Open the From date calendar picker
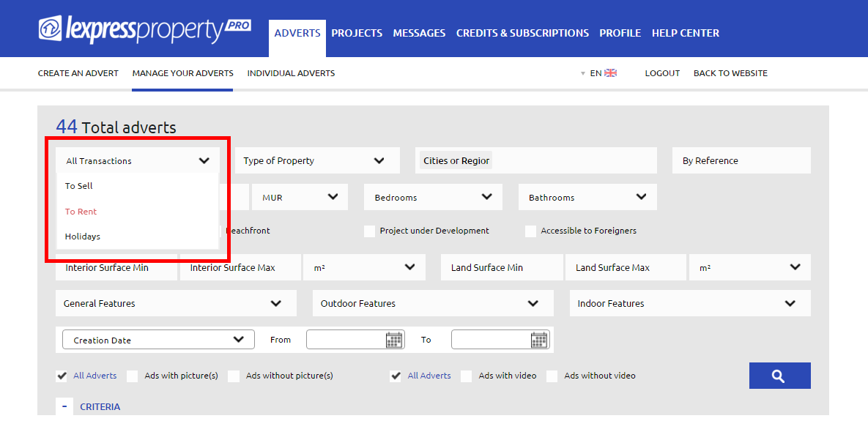 point(394,340)
